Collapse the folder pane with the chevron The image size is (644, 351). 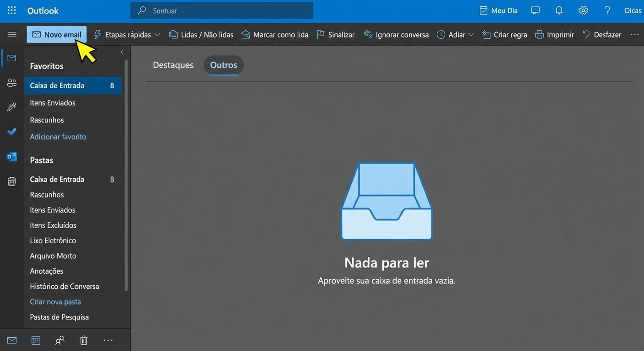(x=122, y=52)
